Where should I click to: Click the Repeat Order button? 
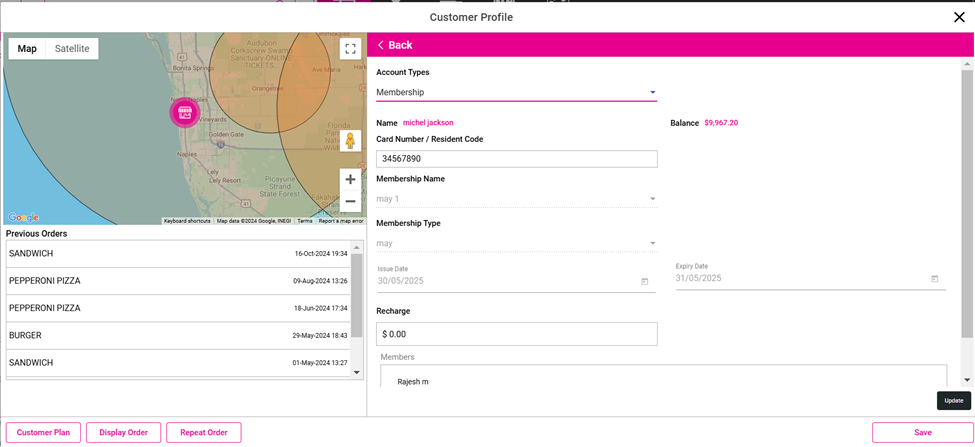click(x=203, y=433)
